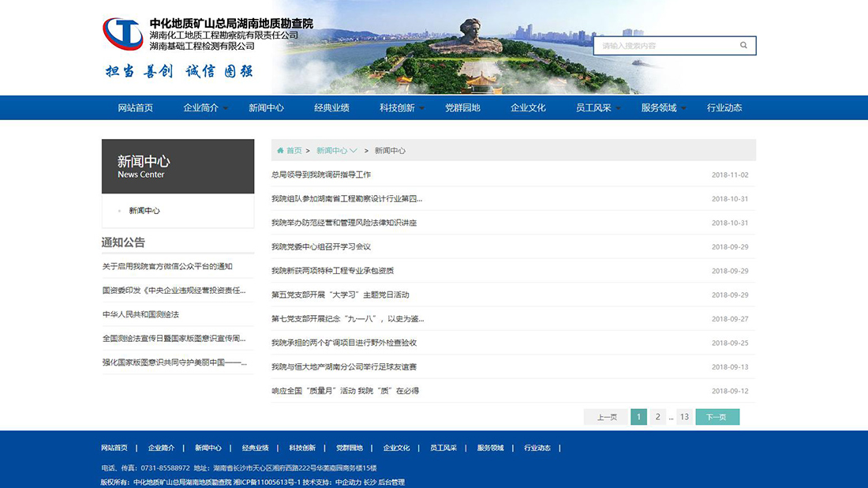Click footer link 新闻中心
The image size is (868, 488).
(208, 448)
